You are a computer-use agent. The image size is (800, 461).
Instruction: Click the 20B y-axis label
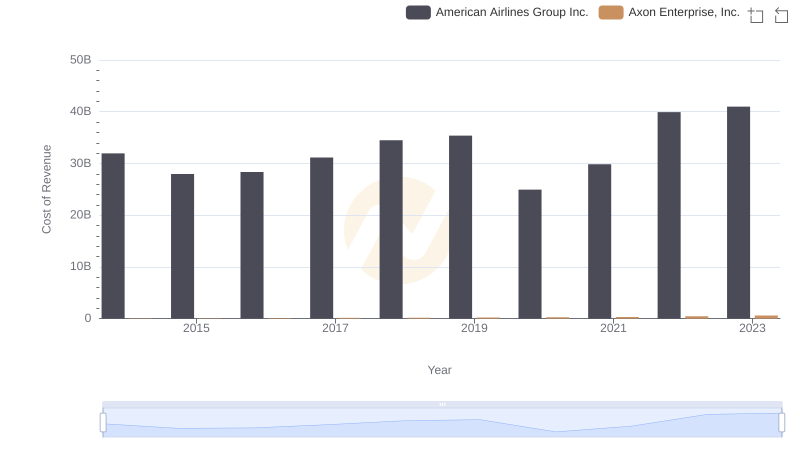81,215
